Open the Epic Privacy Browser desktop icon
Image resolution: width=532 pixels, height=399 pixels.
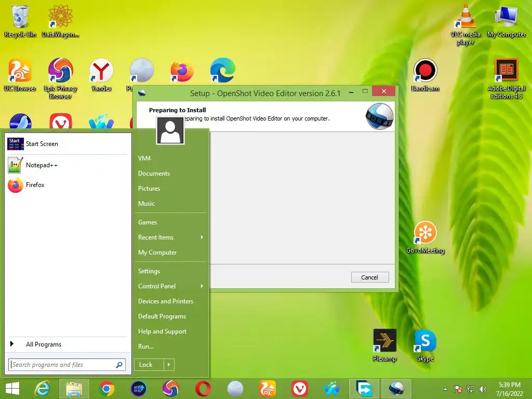[60, 78]
